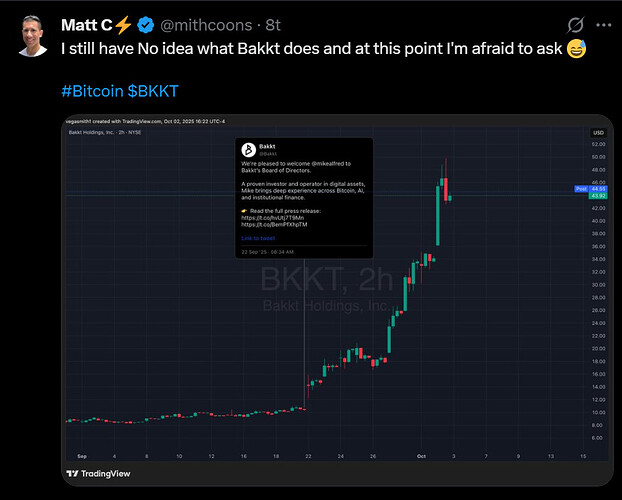Open the TradingView chart image
Image resolution: width=622 pixels, height=500 pixels.
337,300
